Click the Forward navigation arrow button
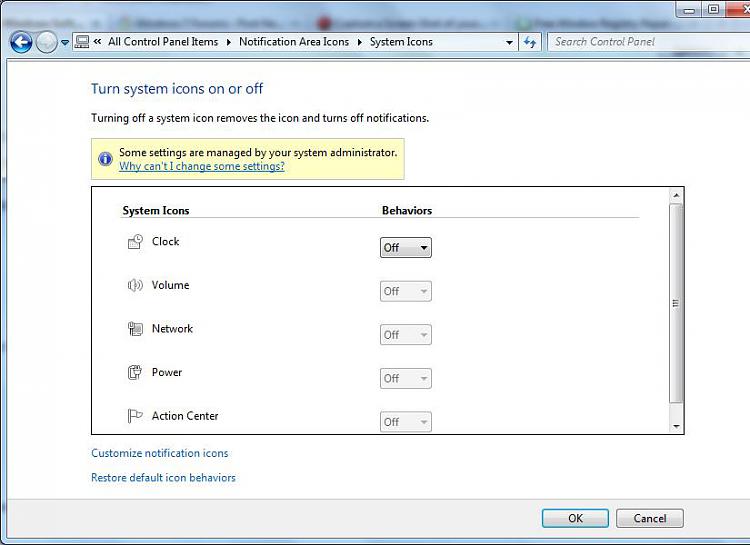This screenshot has height=545, width=750. (47, 42)
